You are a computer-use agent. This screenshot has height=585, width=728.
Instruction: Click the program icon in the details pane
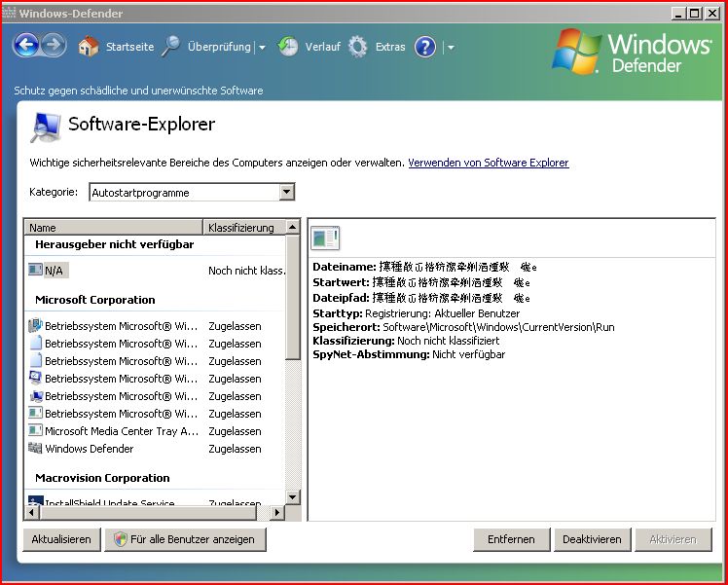click(x=325, y=238)
